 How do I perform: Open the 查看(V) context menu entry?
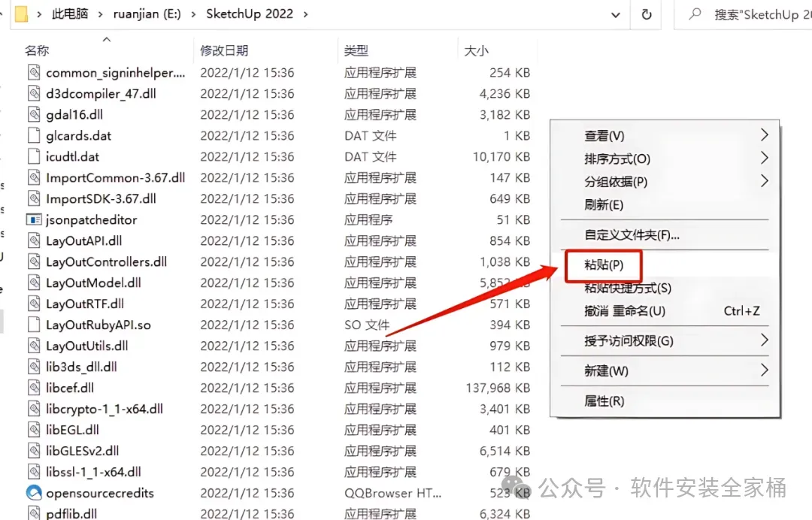tap(604, 136)
